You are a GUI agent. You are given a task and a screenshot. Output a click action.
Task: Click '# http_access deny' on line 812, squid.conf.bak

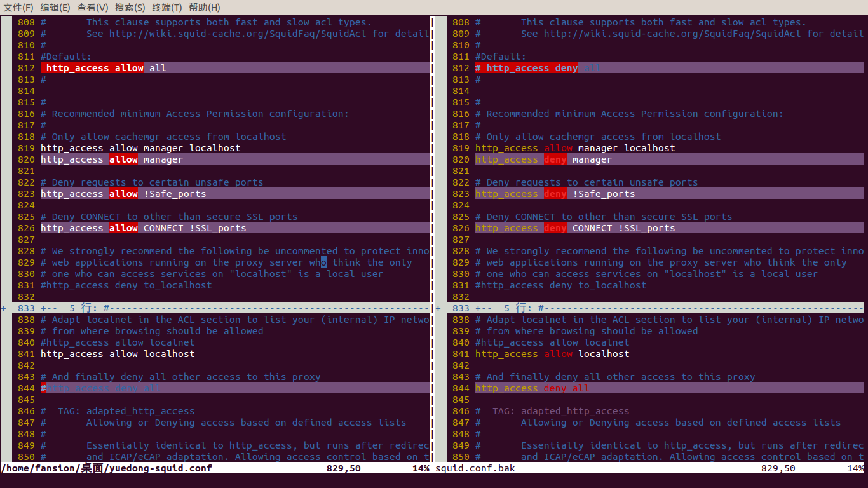coord(527,68)
